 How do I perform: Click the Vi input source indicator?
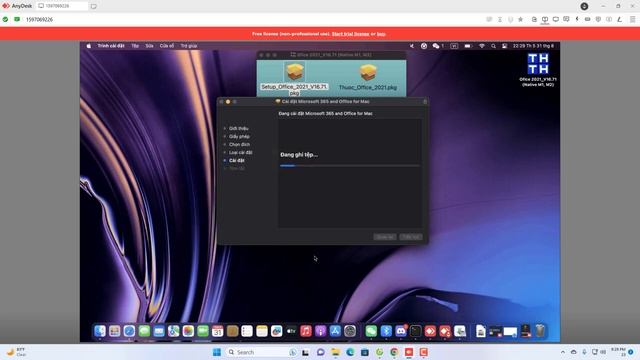(x=454, y=46)
